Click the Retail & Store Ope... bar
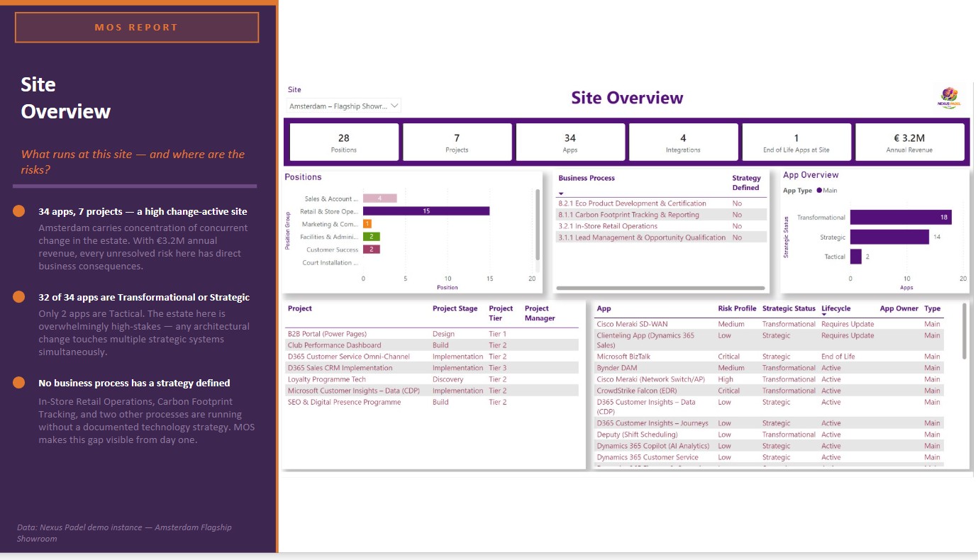The width and height of the screenshot is (978, 560). point(426,211)
